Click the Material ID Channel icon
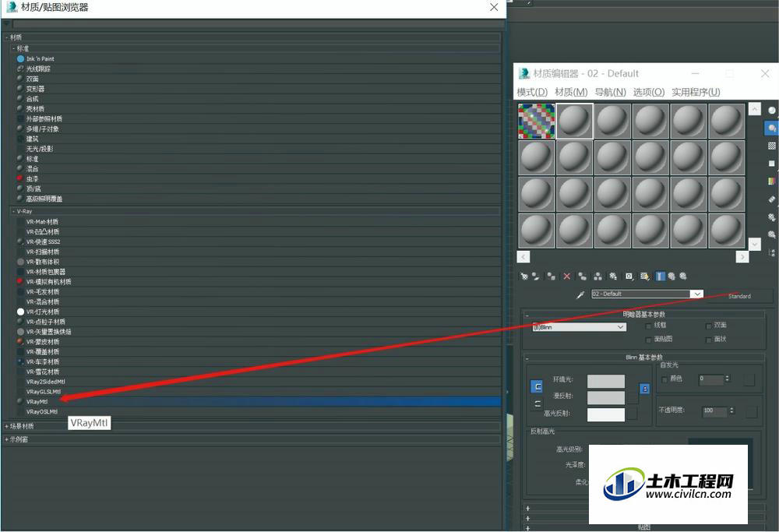 [629, 277]
